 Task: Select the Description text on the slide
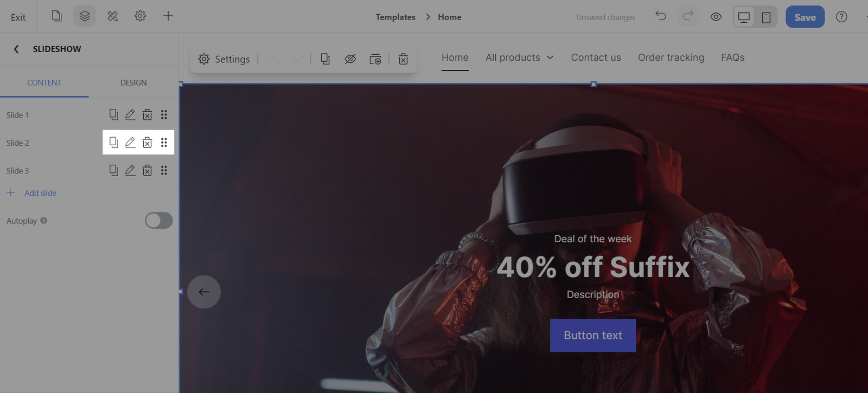tap(593, 294)
